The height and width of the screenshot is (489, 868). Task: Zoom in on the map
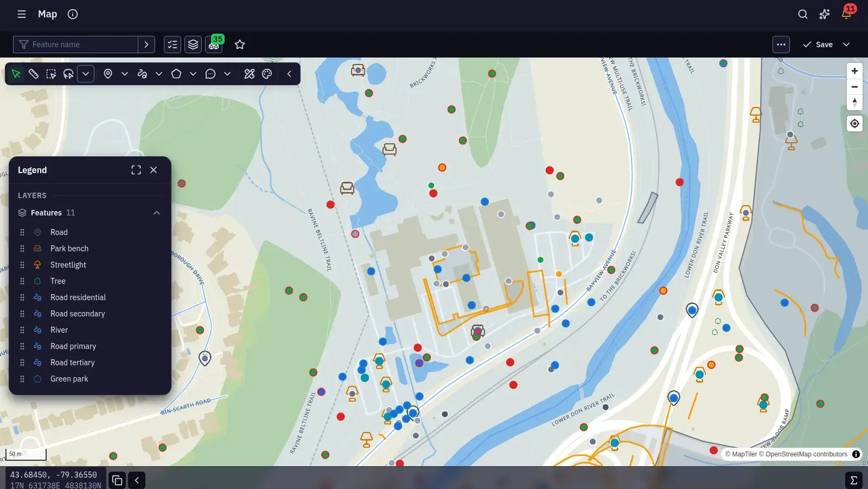pyautogui.click(x=854, y=71)
